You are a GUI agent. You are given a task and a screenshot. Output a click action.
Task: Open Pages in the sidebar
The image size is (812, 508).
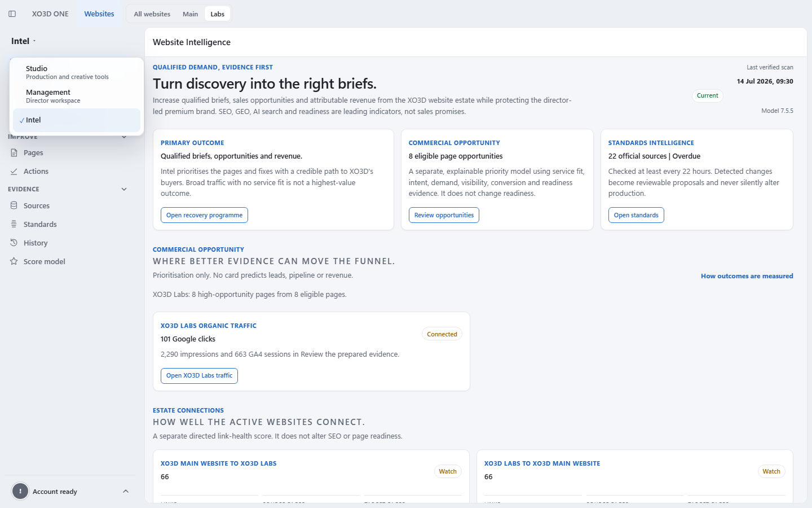pyautogui.click(x=69, y=153)
